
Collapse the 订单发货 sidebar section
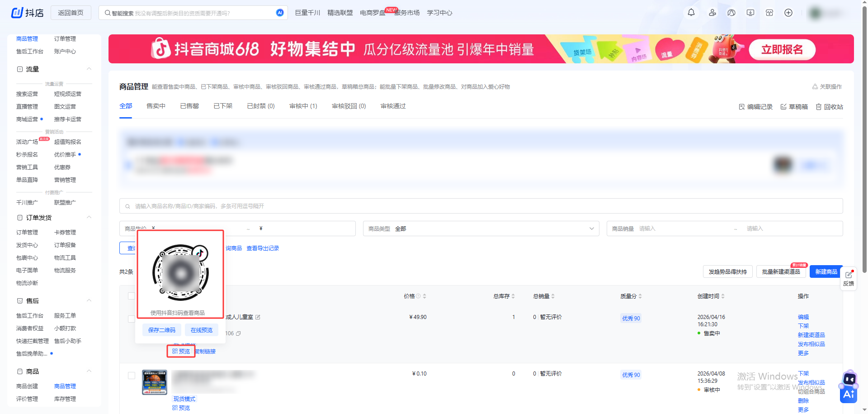(89, 218)
